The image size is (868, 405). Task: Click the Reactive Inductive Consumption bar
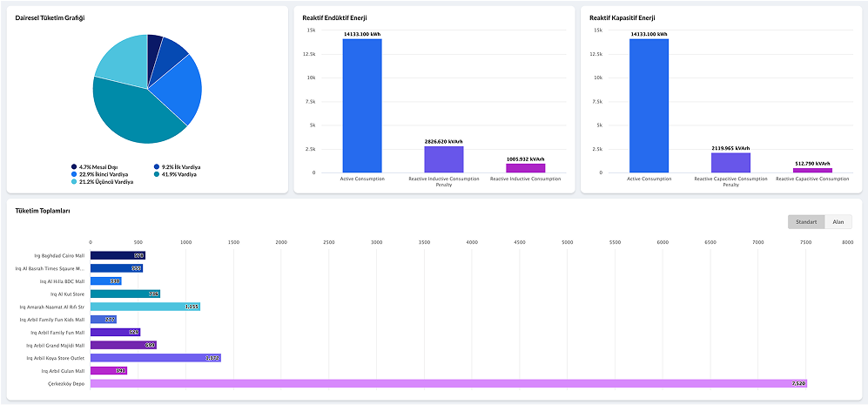pyautogui.click(x=525, y=167)
